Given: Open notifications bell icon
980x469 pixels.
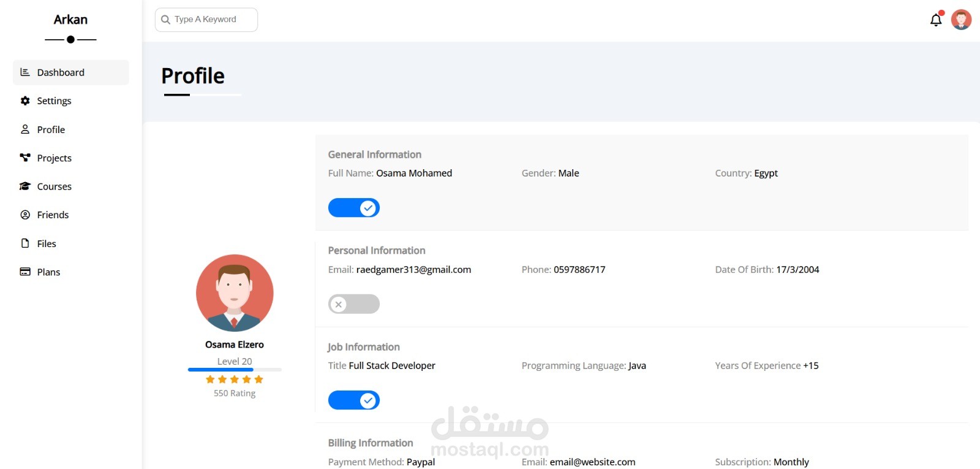Looking at the screenshot, I should click(x=936, y=20).
